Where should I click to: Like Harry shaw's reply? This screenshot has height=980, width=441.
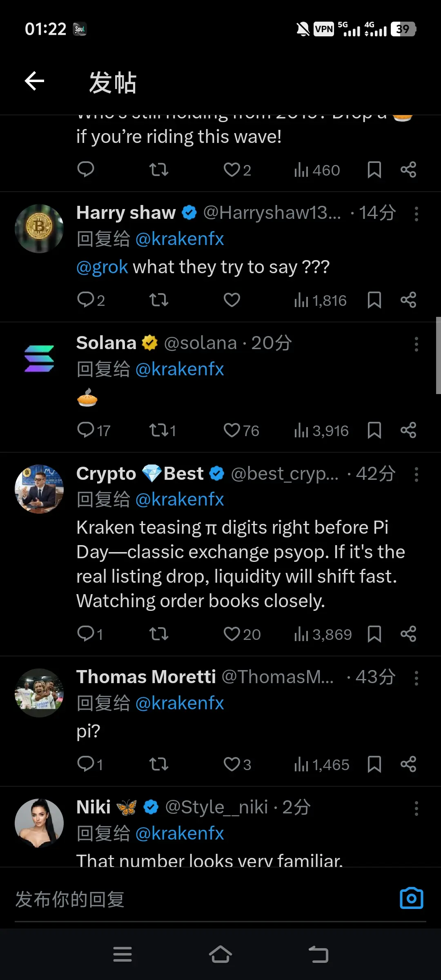click(232, 300)
